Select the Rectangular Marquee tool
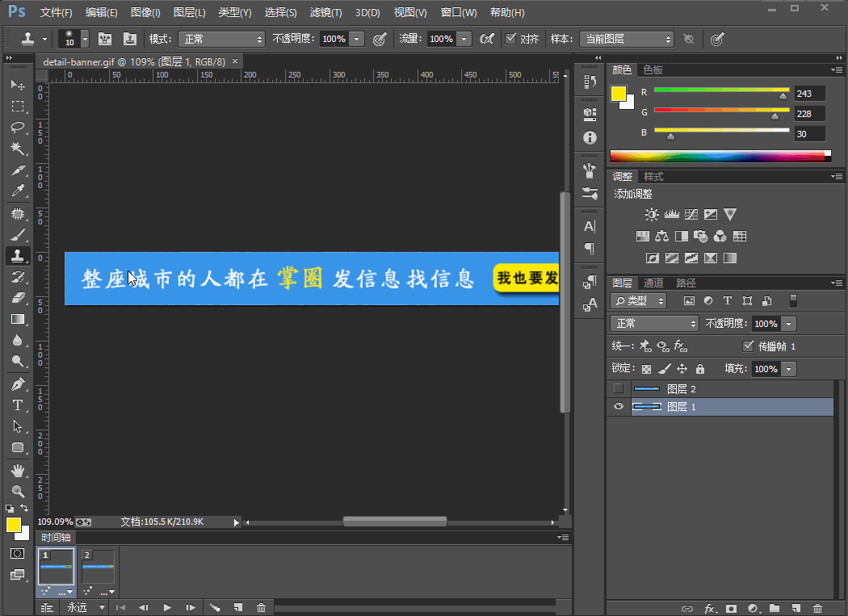Image resolution: width=848 pixels, height=616 pixels. [18, 107]
